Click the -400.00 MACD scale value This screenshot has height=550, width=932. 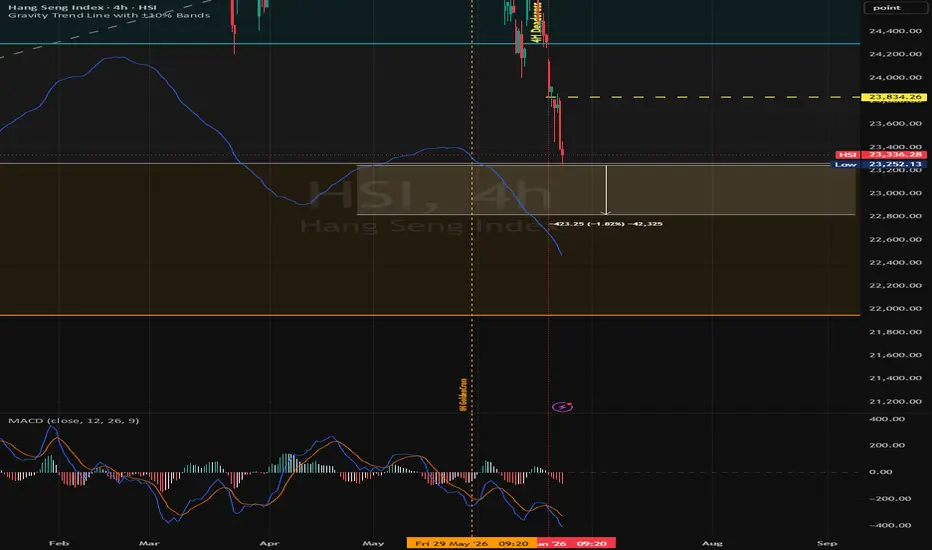pyautogui.click(x=890, y=525)
